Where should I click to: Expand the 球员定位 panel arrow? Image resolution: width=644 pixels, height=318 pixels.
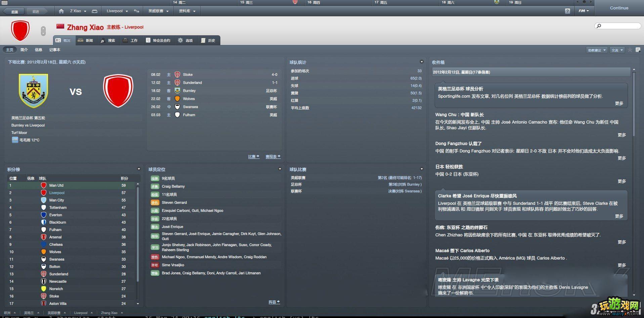pyautogui.click(x=280, y=169)
